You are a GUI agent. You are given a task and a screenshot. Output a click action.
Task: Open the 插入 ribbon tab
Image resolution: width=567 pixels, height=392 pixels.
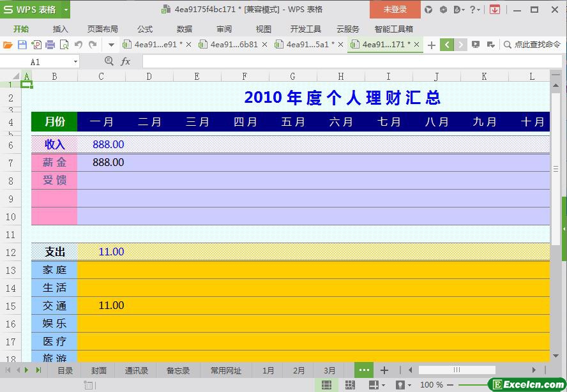(x=60, y=29)
